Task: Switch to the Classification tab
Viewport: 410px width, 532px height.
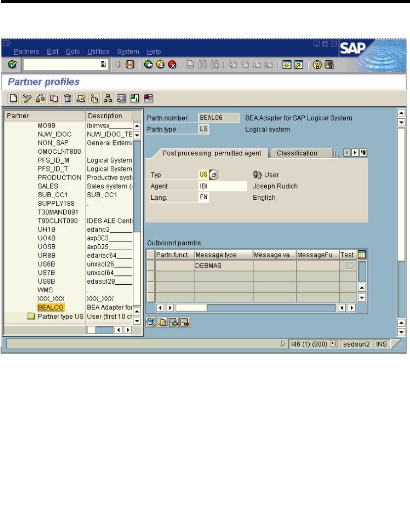Action: (x=297, y=153)
